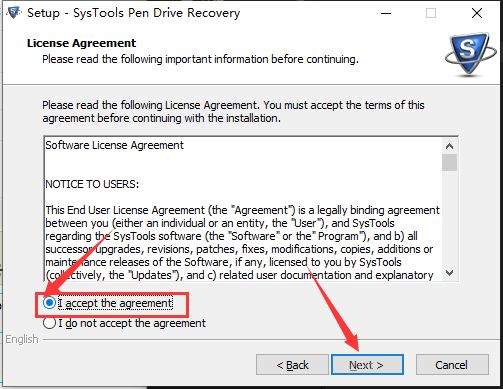Cancel the installation
Viewport: 503px width, 389px height.
(452, 365)
